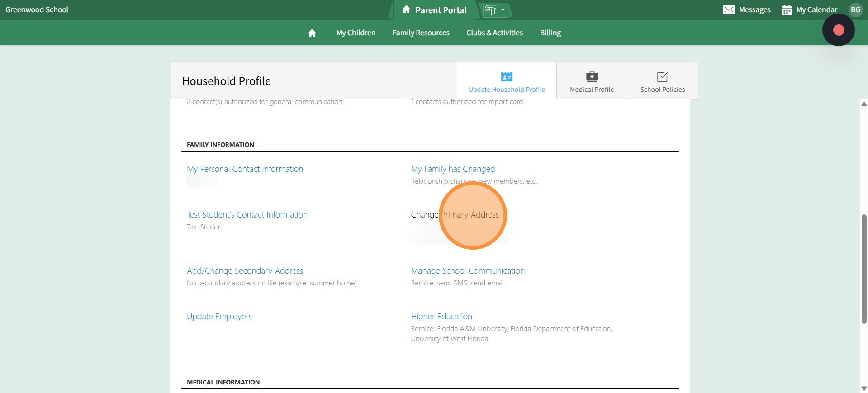
Task: Click the scroll down arrow on scrollbar
Action: (864, 388)
